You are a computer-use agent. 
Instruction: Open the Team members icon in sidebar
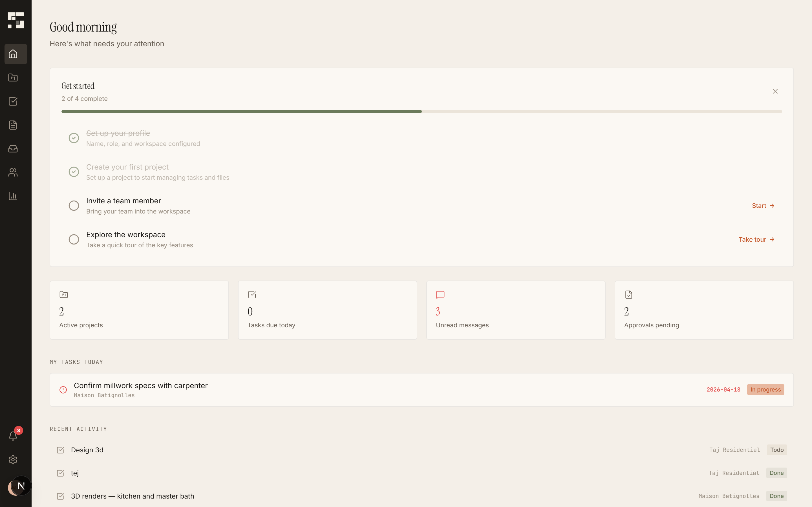(13, 172)
